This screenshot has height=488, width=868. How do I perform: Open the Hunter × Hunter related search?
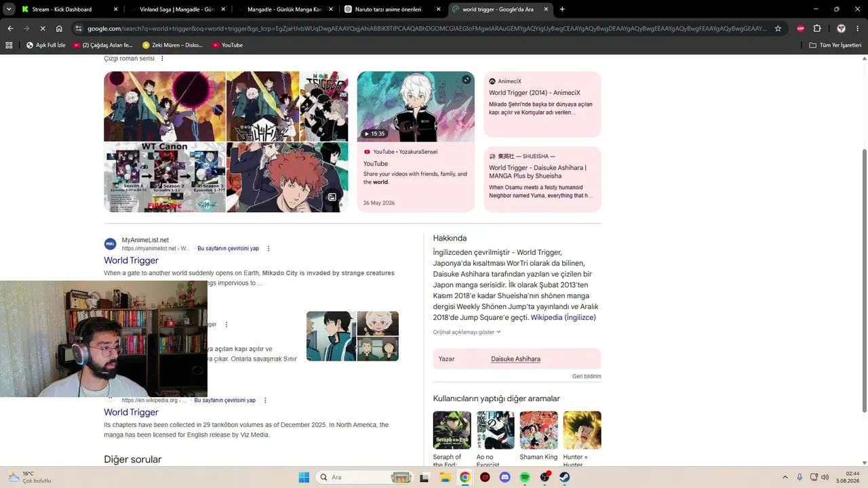coord(582,439)
